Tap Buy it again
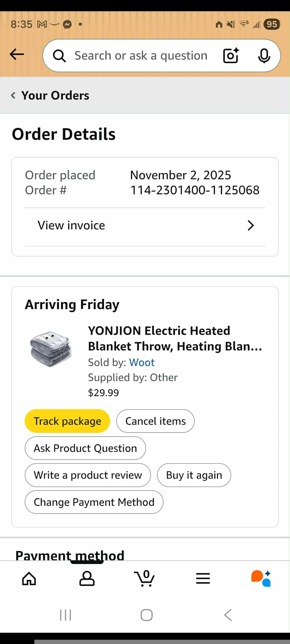 click(x=194, y=475)
